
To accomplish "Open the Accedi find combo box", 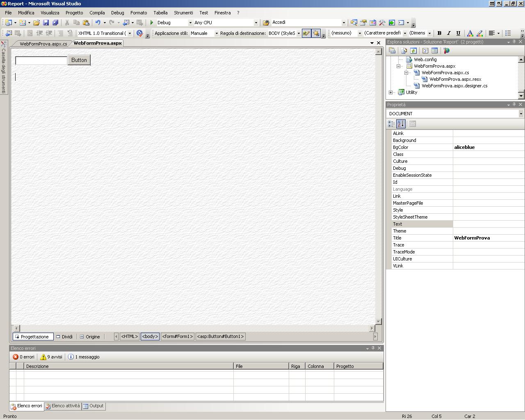I will (344, 23).
